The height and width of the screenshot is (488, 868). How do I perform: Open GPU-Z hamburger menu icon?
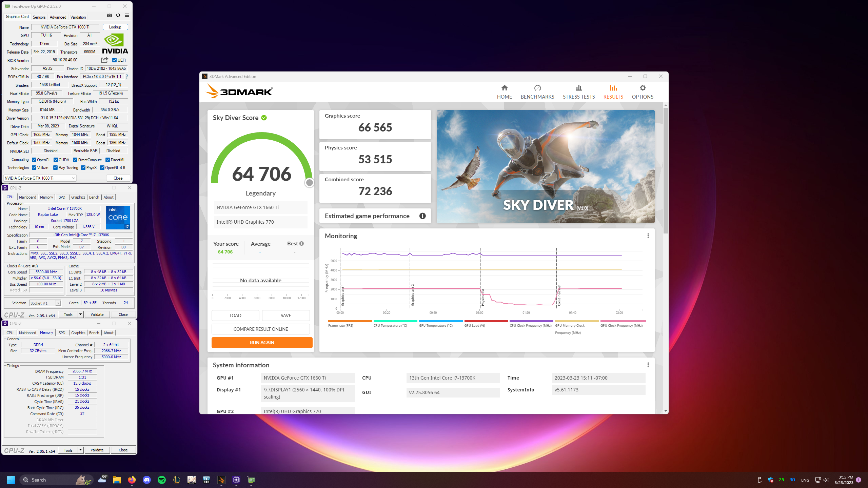[x=127, y=15]
